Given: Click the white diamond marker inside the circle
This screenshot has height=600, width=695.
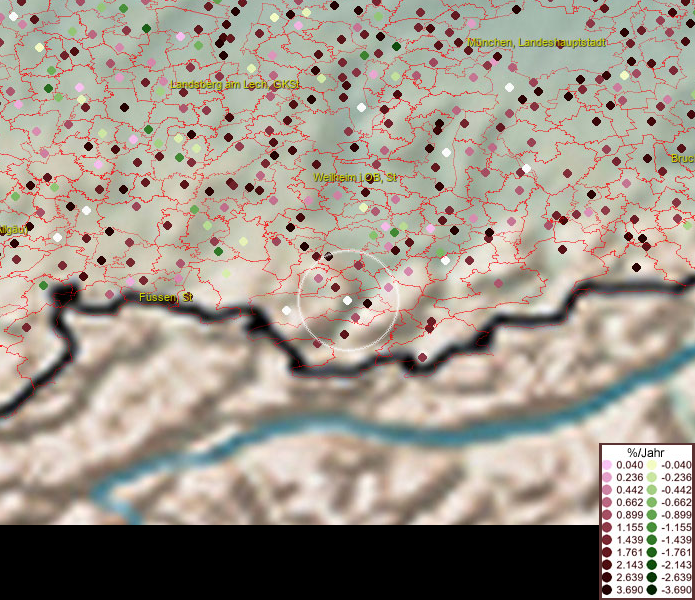Looking at the screenshot, I should click(348, 301).
